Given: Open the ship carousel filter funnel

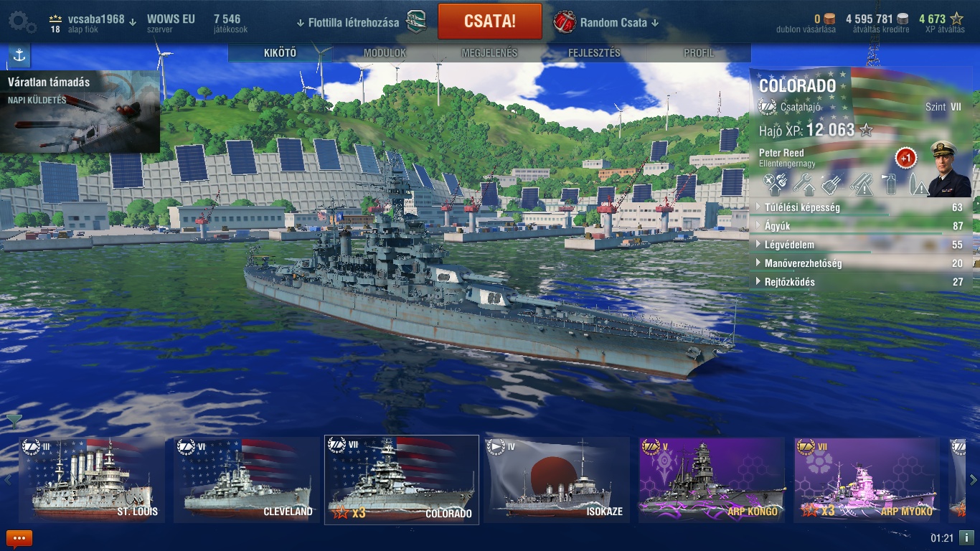Looking at the screenshot, I should click(x=14, y=420).
